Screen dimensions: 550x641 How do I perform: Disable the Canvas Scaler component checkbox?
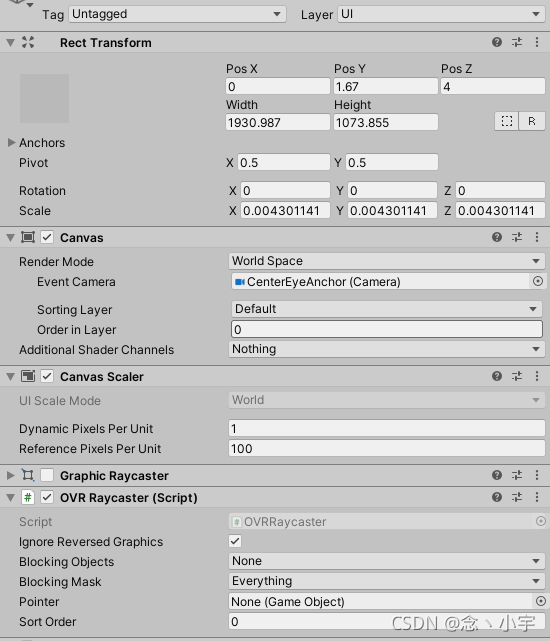[x=47, y=376]
